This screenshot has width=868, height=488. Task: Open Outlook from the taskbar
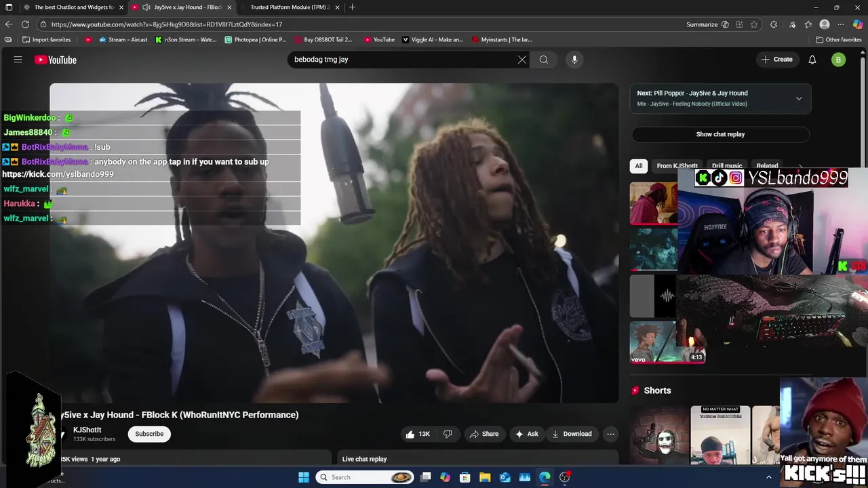[x=505, y=477]
